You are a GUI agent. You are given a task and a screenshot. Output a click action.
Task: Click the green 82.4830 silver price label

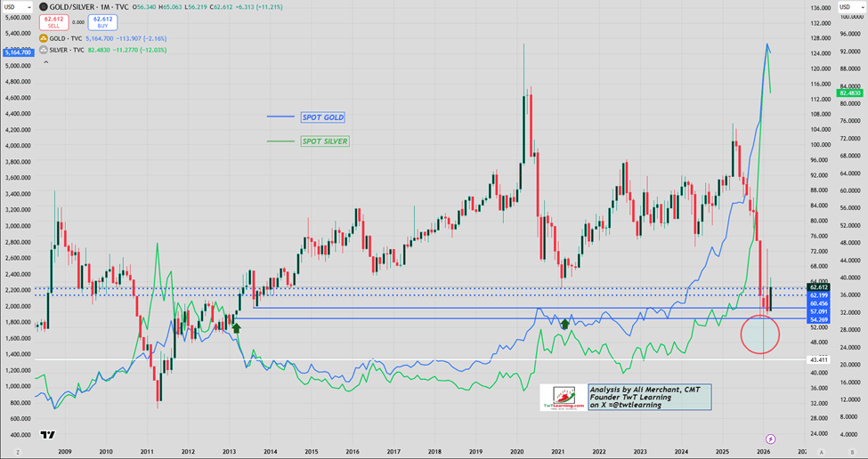click(849, 93)
